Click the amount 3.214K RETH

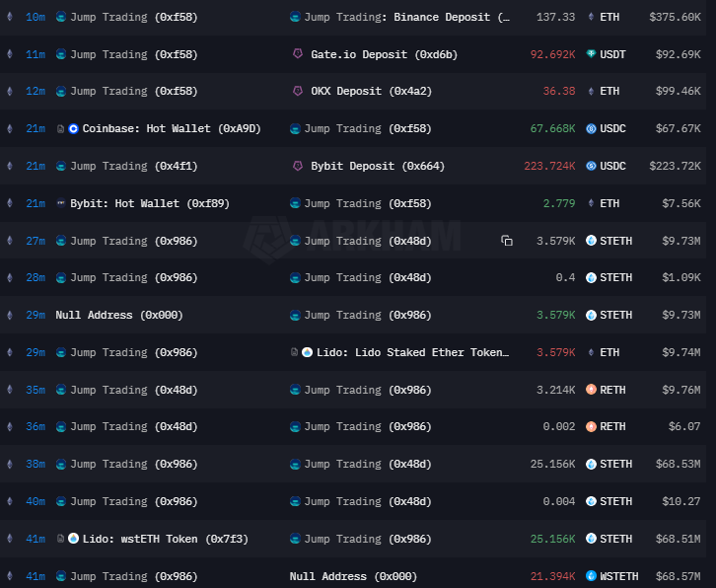(x=555, y=390)
